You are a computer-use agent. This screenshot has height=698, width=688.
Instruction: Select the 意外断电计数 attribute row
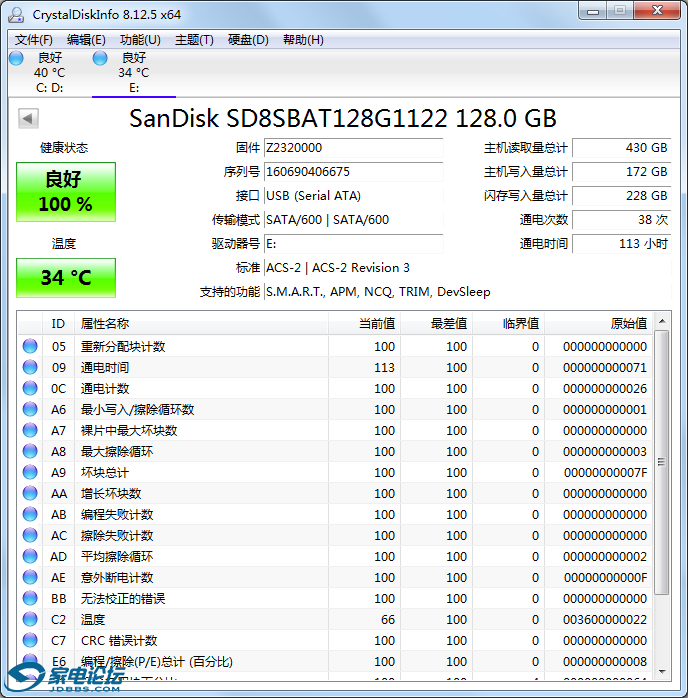point(335,577)
